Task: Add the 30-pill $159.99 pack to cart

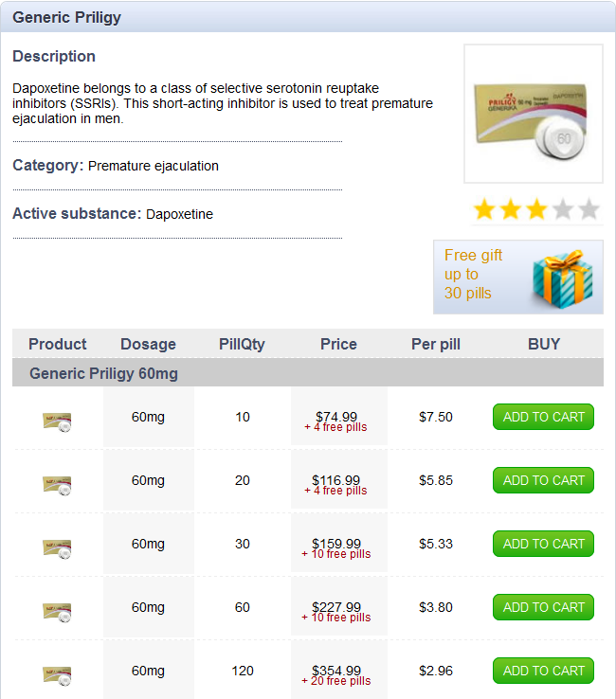Action: pos(543,544)
